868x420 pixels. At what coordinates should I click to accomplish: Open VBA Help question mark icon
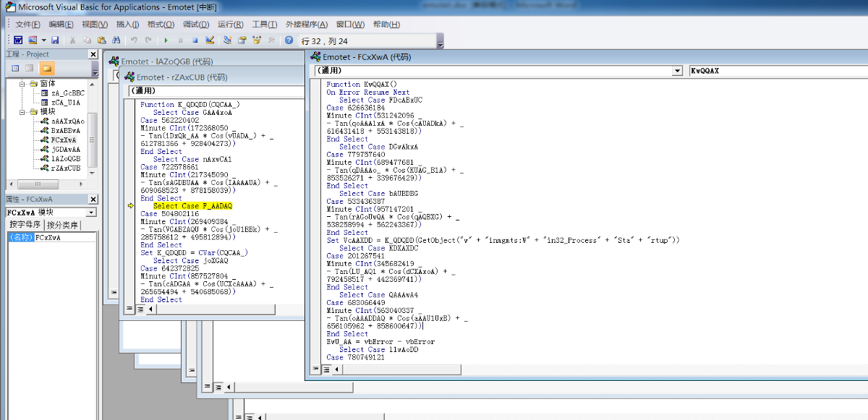289,40
